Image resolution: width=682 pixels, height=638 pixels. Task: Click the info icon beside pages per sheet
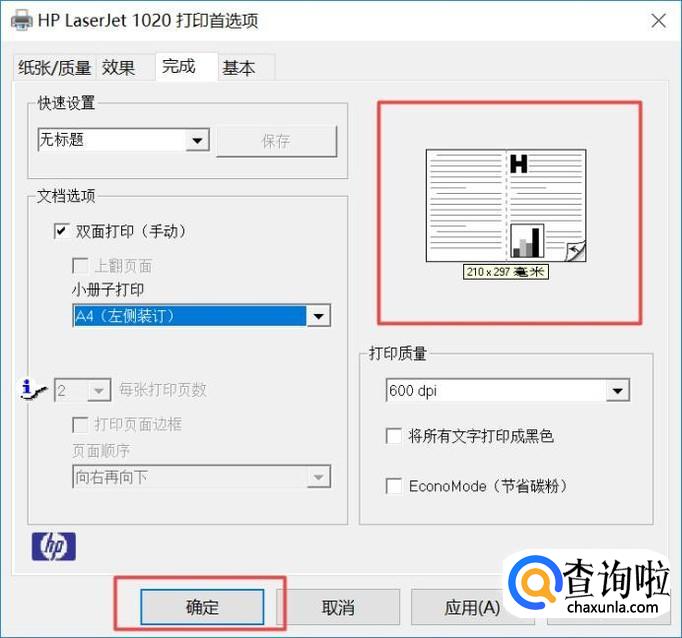click(x=34, y=389)
